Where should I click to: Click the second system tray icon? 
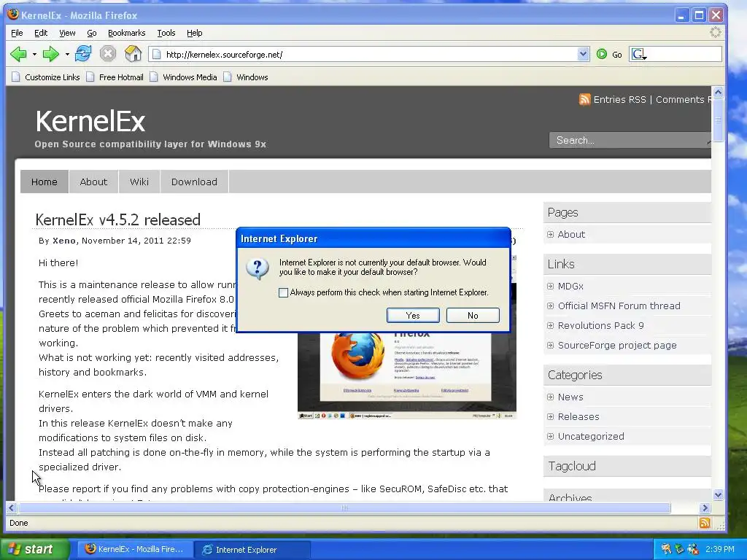pos(679,549)
